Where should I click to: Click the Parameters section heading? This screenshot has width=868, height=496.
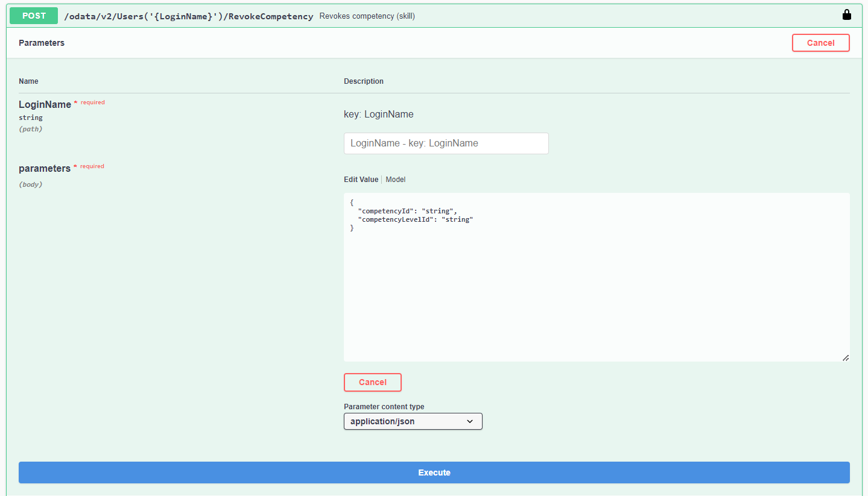[42, 43]
